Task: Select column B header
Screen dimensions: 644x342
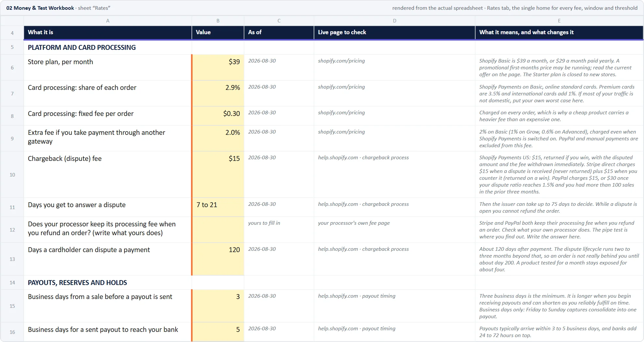Action: click(x=218, y=21)
